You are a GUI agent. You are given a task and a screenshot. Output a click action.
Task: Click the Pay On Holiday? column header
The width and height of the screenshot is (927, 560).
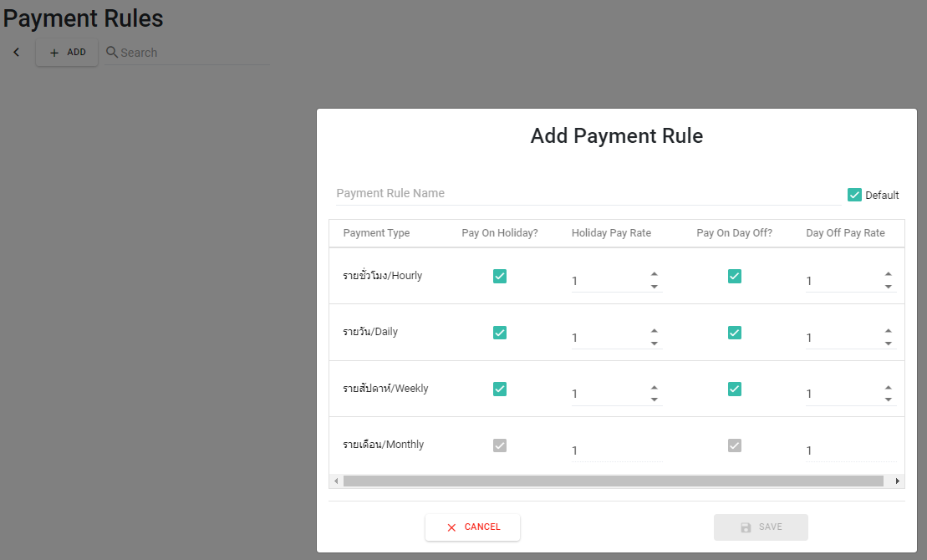500,233
